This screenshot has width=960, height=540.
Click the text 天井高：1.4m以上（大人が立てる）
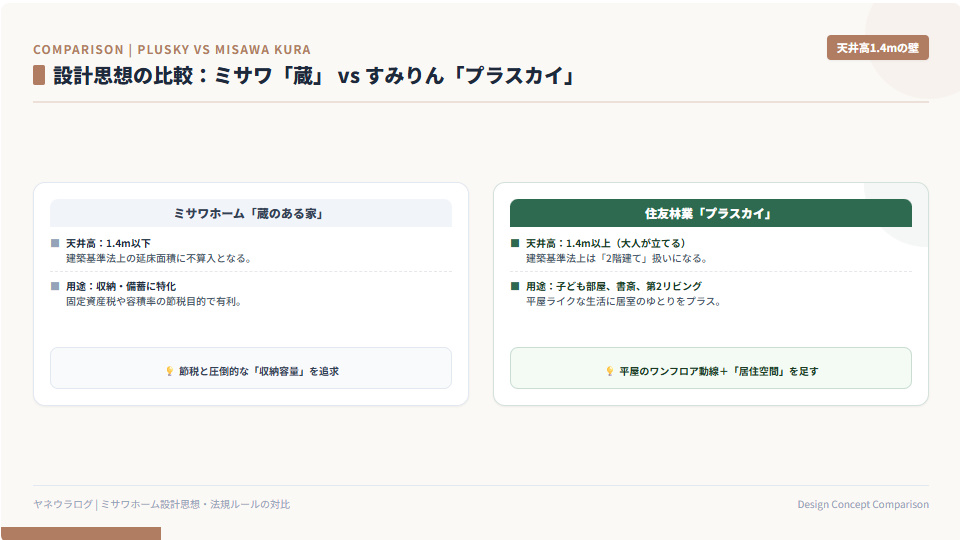(606, 243)
